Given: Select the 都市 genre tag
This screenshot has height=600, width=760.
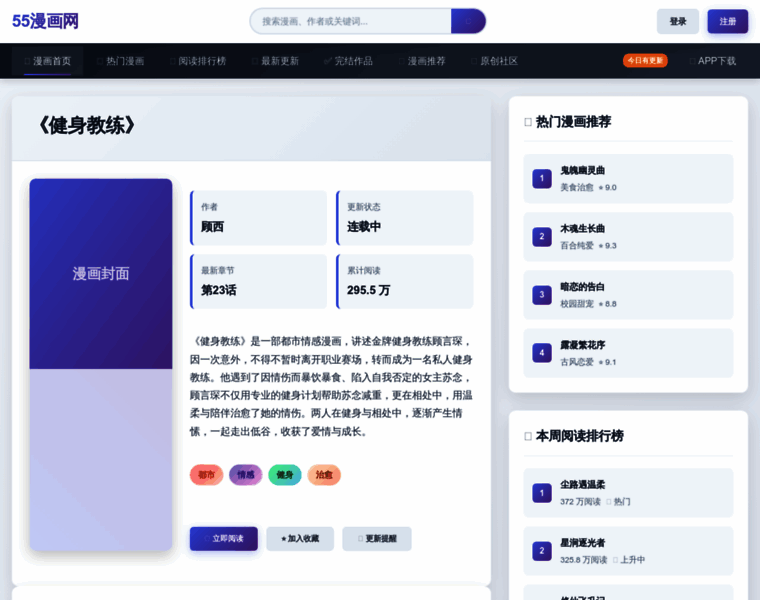Looking at the screenshot, I should point(206,475).
